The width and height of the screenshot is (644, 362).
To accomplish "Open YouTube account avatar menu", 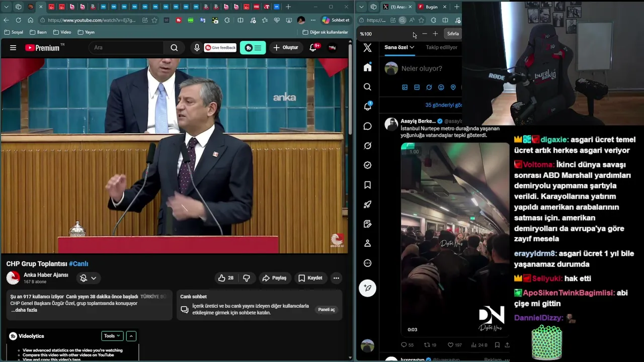I will click(332, 48).
